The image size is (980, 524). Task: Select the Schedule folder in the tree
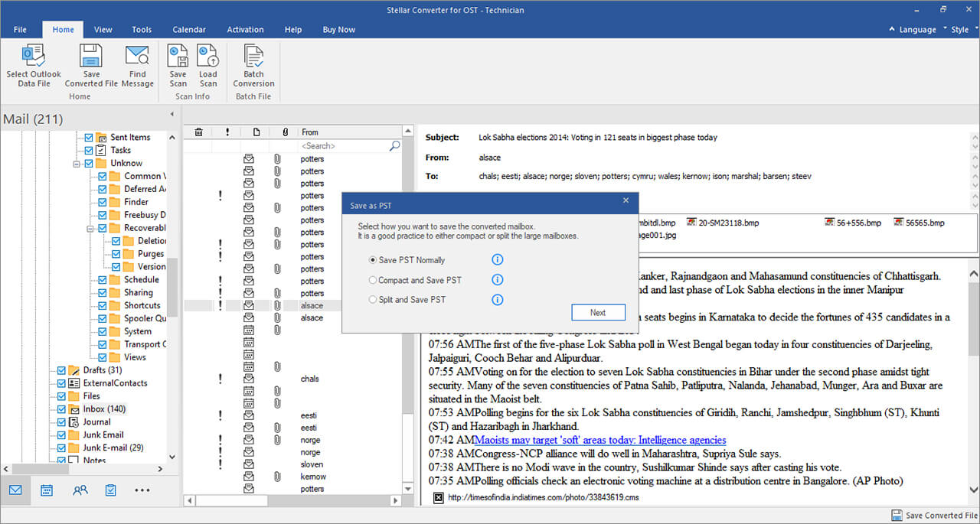tap(141, 280)
